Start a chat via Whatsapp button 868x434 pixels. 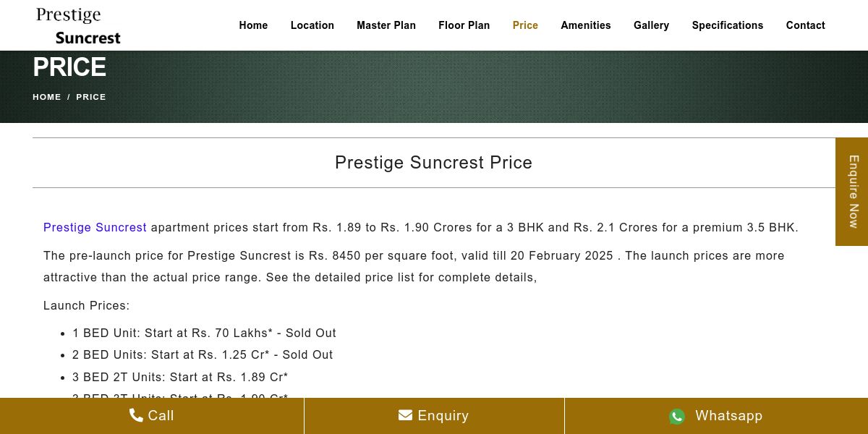[x=716, y=416]
